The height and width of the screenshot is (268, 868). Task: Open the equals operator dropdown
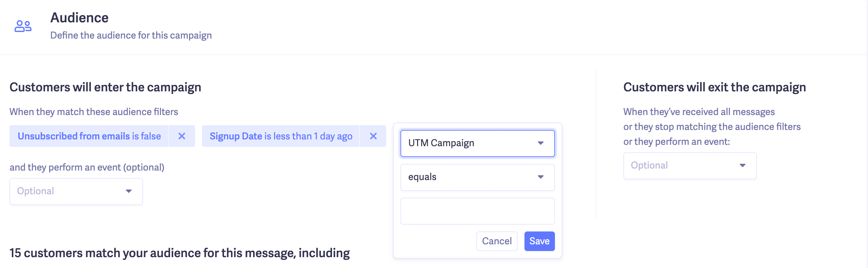click(477, 177)
